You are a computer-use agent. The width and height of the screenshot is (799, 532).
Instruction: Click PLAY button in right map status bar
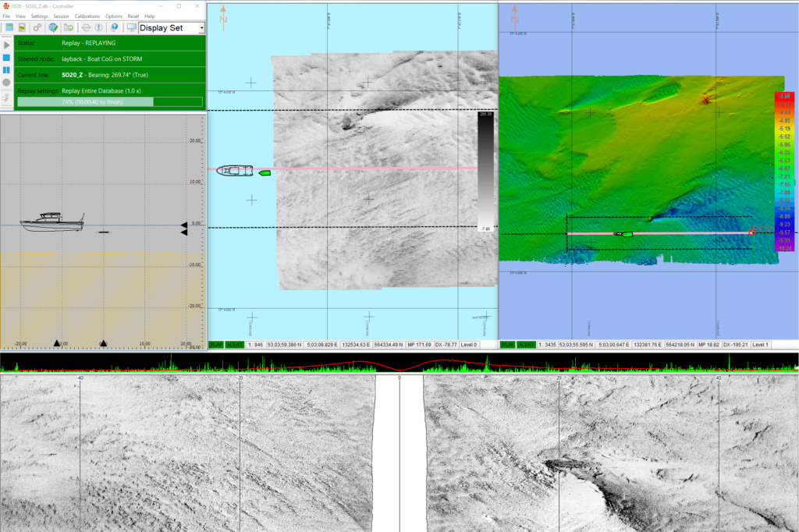click(x=507, y=345)
